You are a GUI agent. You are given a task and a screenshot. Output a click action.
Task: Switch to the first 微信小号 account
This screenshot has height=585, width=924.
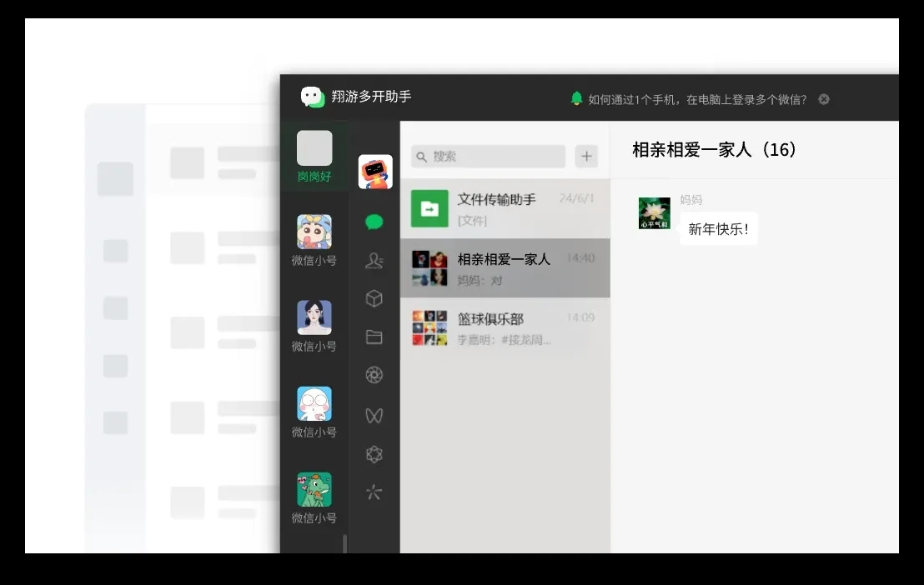314,235
